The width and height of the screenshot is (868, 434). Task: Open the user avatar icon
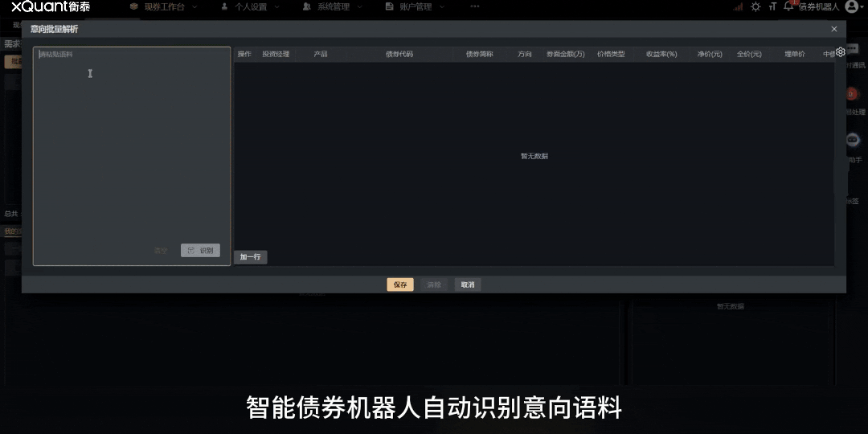click(x=851, y=6)
